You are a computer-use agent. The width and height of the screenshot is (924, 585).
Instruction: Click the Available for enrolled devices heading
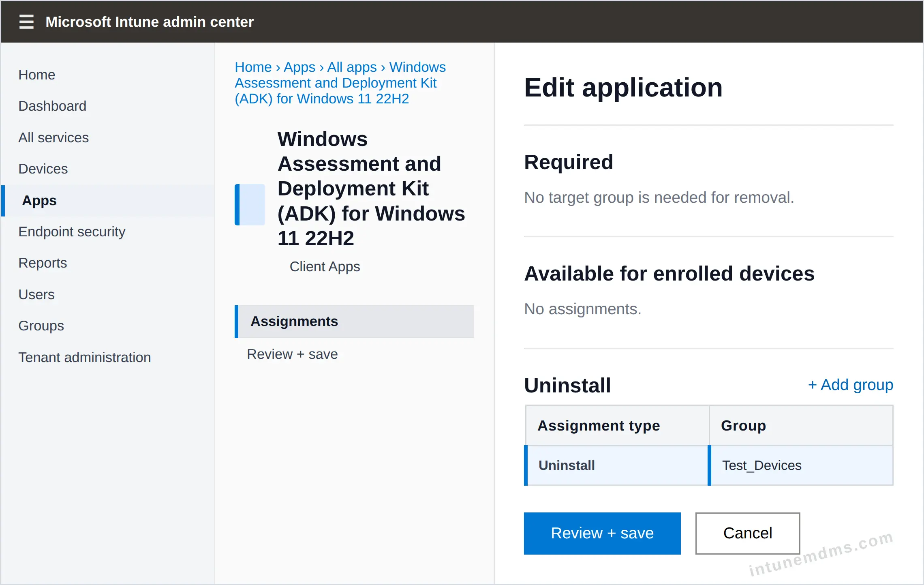tap(669, 274)
